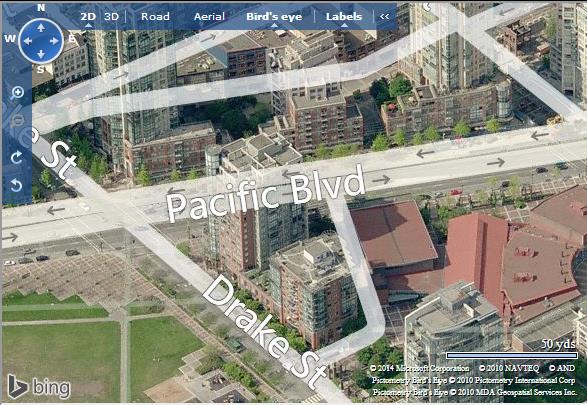Click the Pacific Blvd street label
This screenshot has width=587, height=405.
pos(265,194)
